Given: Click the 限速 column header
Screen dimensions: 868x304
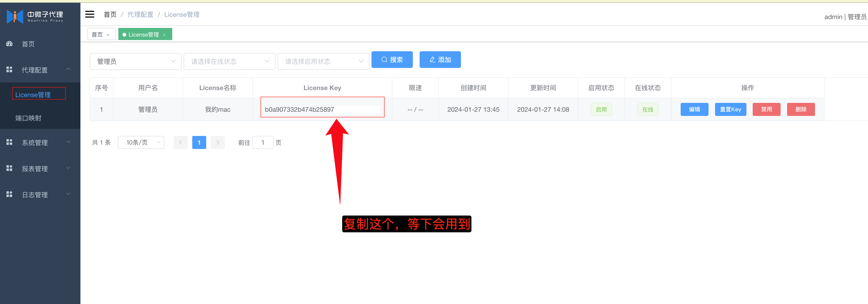Looking at the screenshot, I should 415,88.
